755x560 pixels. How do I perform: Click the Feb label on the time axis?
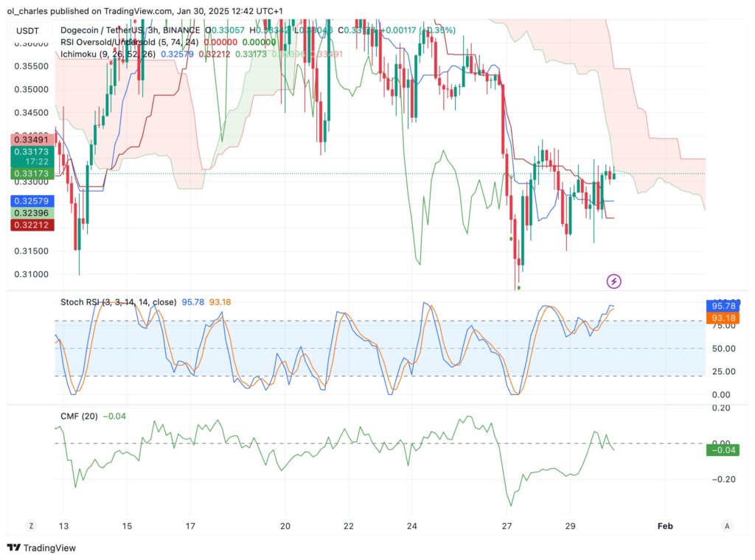point(664,525)
